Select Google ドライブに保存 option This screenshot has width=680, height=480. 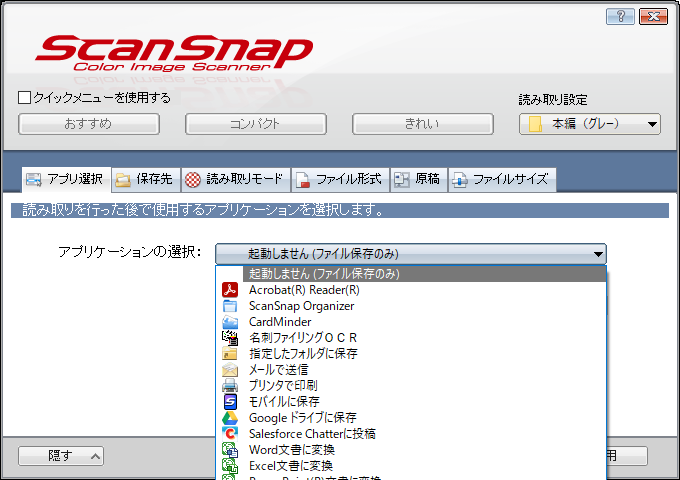[411, 418]
